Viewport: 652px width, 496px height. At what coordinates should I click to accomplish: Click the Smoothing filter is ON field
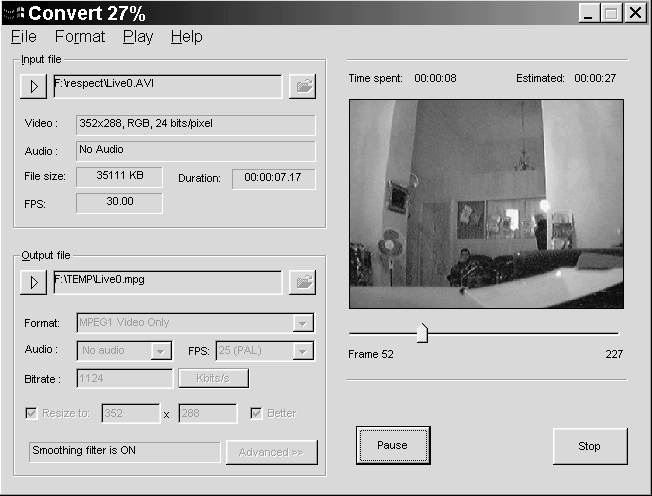coord(124,452)
